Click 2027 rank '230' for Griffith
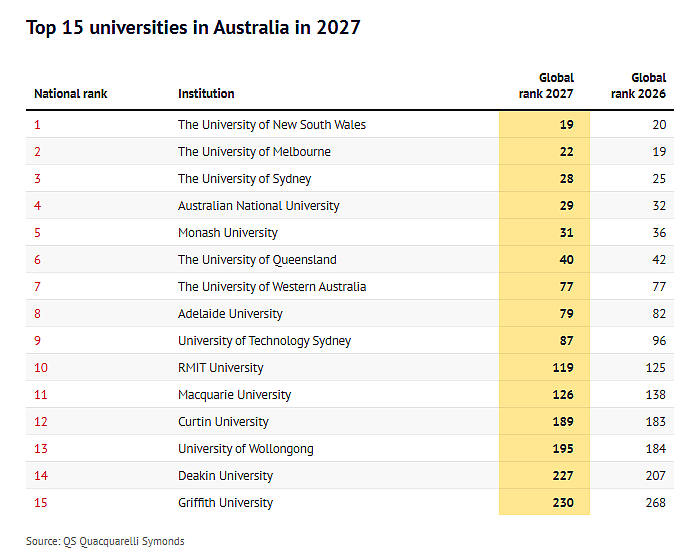This screenshot has width=695, height=558. click(563, 503)
